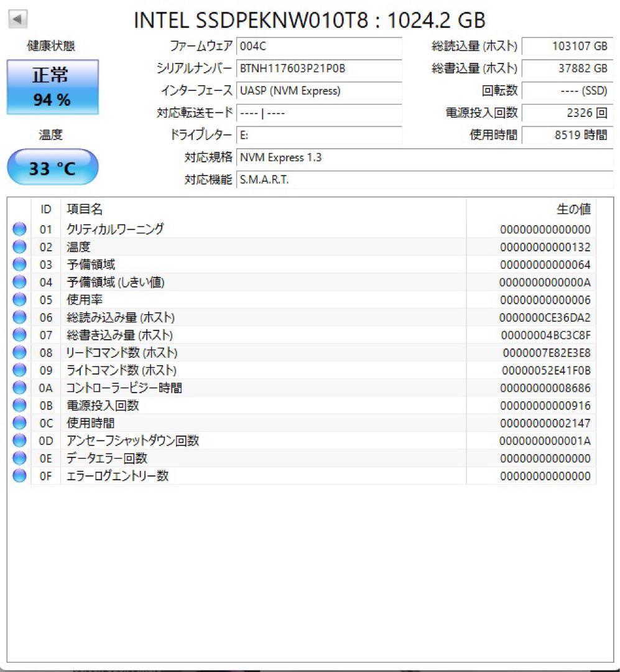Select the クリティカルワーニング attribute name

click(115, 229)
